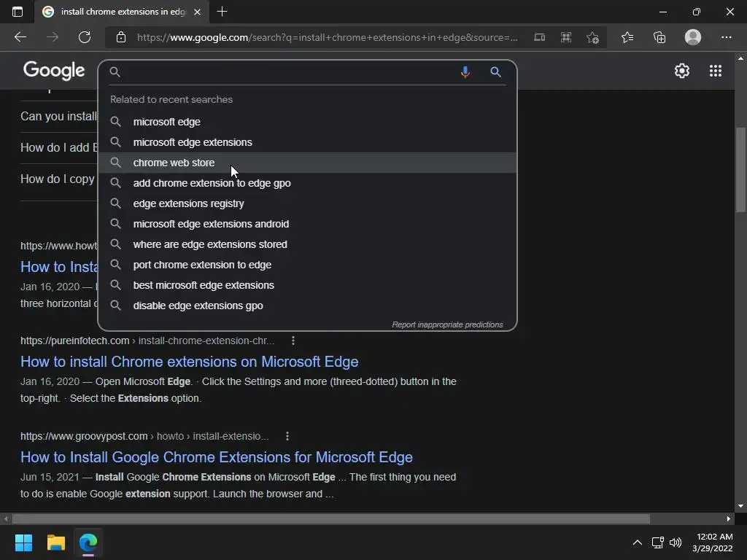
Task: Start voice search with the microphone icon
Action: (x=465, y=72)
